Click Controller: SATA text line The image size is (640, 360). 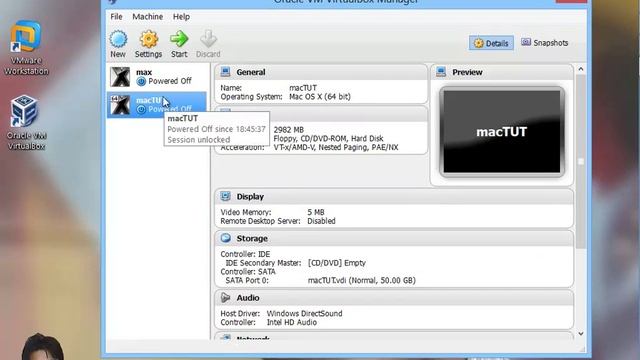(x=248, y=272)
